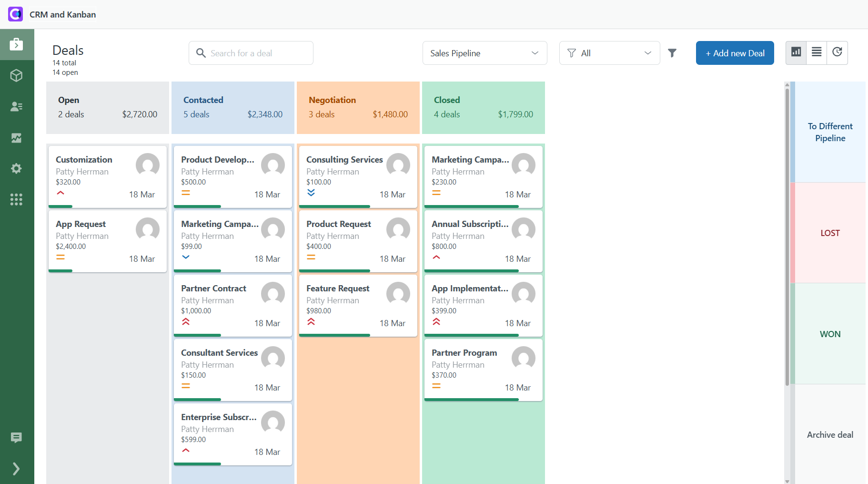The image size is (868, 484).
Task: Select the Negotiation stage column header
Action: (x=358, y=107)
